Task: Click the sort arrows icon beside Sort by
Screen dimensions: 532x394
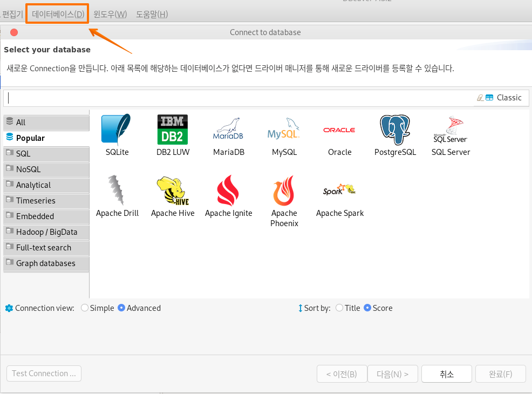Action: pyautogui.click(x=301, y=308)
